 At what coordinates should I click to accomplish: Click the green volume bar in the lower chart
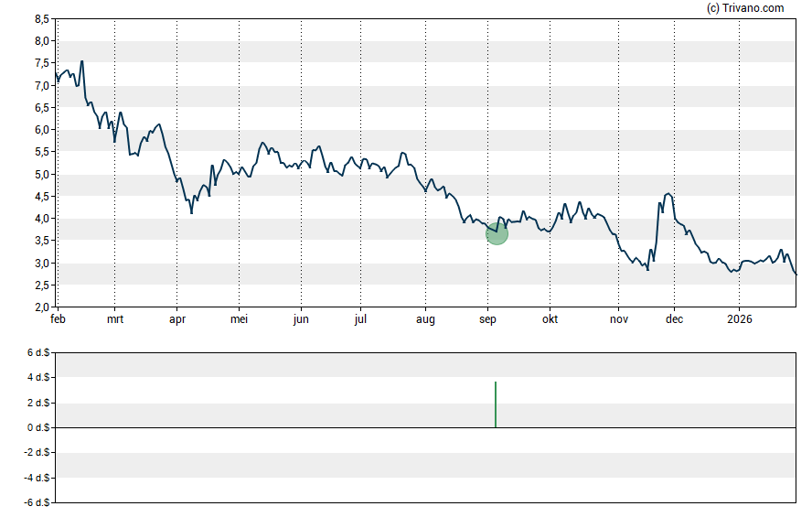[x=496, y=404]
